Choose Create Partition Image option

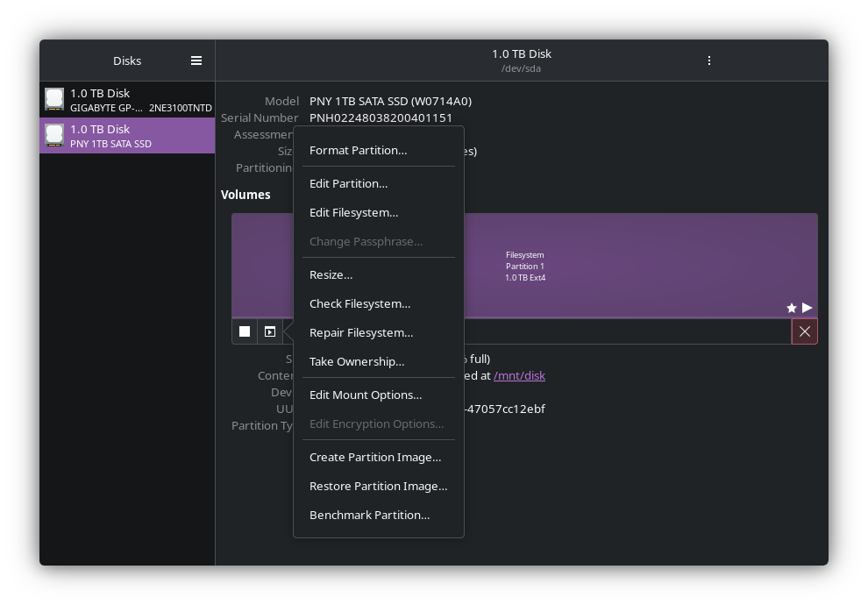pyautogui.click(x=374, y=457)
